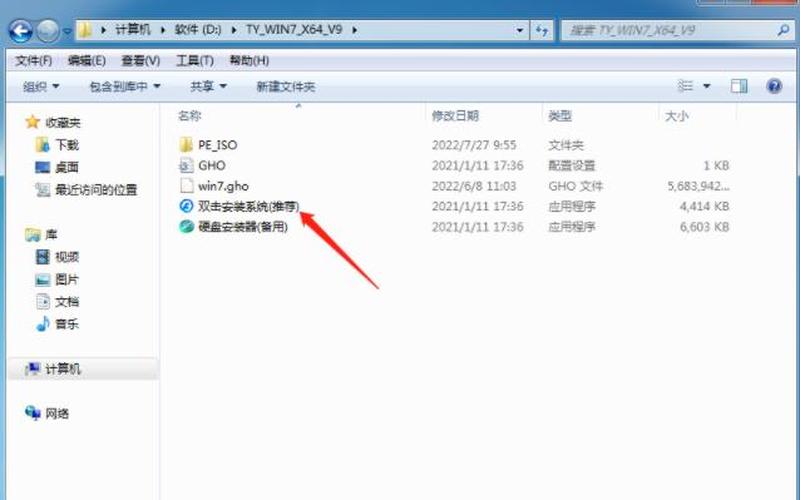Refresh the folder with the refresh button

click(x=541, y=31)
